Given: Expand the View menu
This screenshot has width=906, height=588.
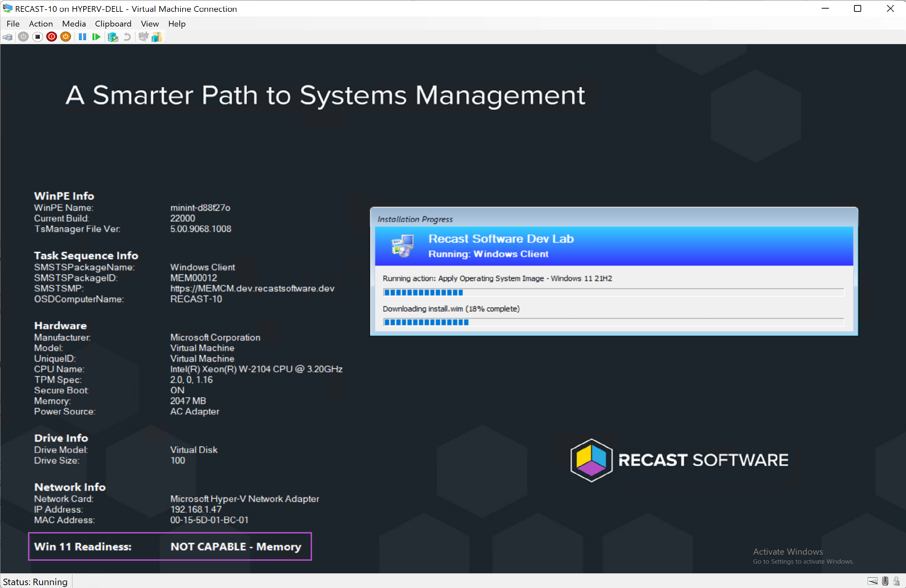Looking at the screenshot, I should (x=150, y=24).
